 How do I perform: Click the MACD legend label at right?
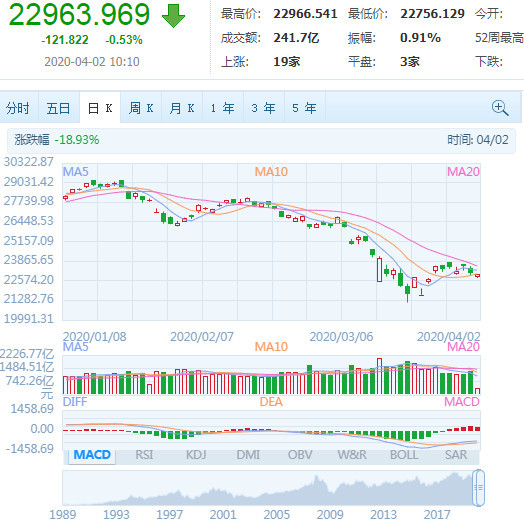tap(462, 402)
